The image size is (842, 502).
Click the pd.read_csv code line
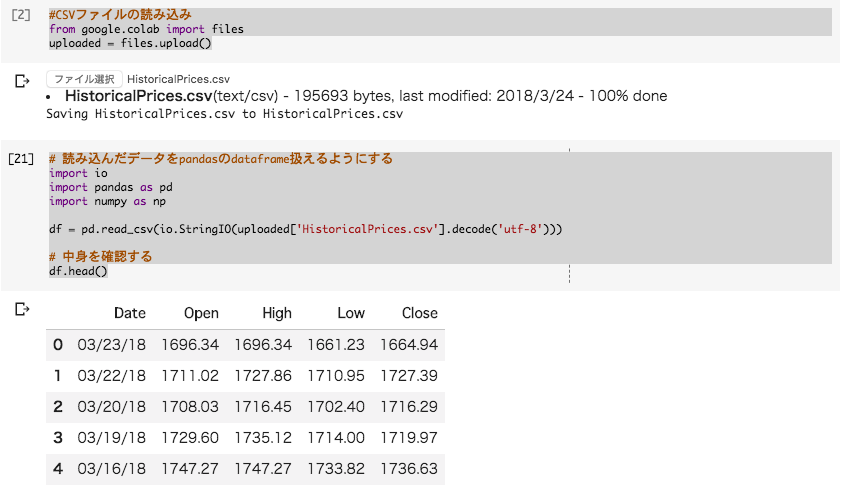[x=306, y=229]
